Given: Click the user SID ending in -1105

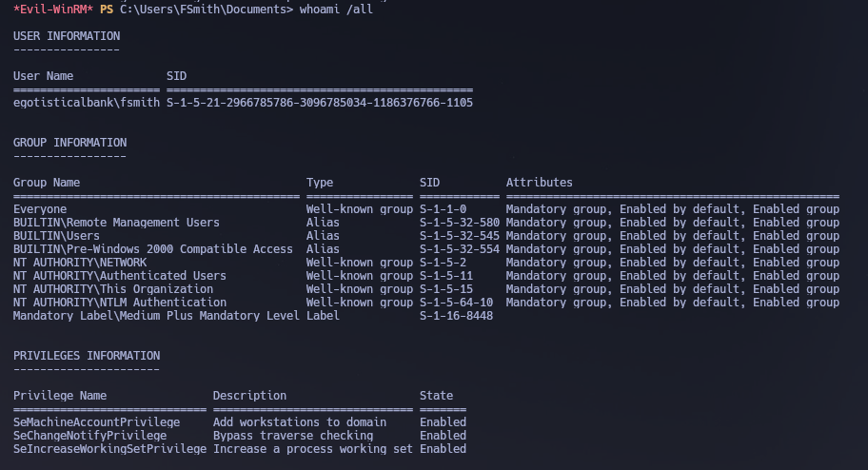Looking at the screenshot, I should coord(320,103).
